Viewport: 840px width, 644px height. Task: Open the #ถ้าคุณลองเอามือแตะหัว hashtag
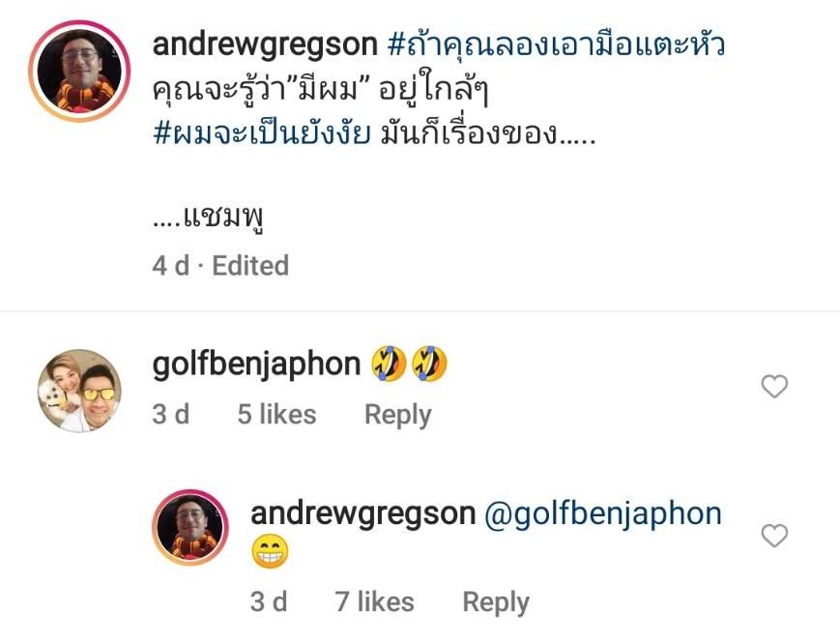(x=556, y=45)
